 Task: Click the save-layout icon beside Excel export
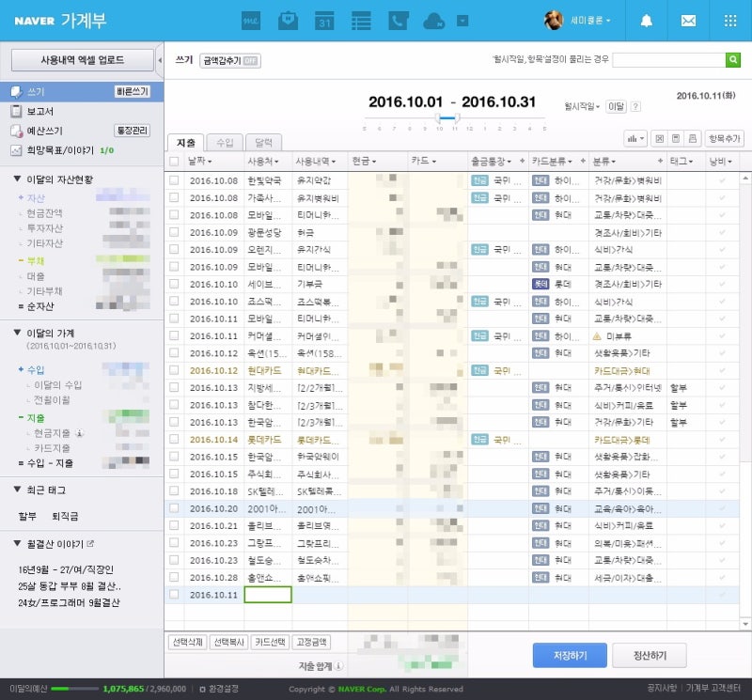[676, 138]
